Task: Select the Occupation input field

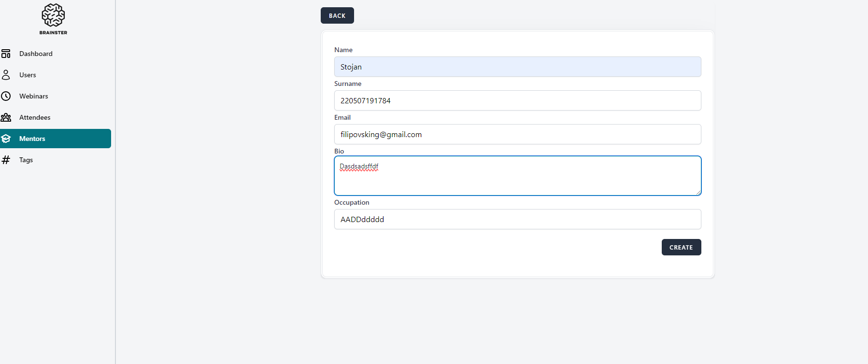Action: [517, 219]
